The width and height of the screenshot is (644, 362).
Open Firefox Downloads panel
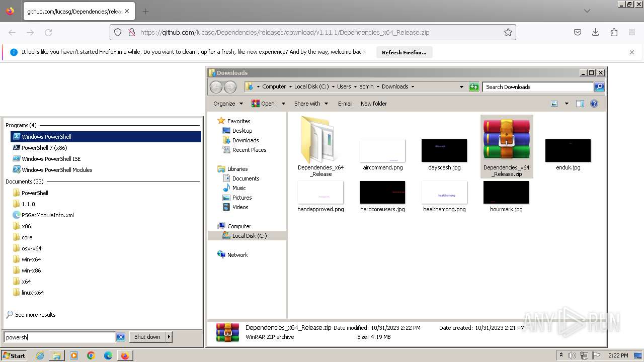pyautogui.click(x=596, y=32)
